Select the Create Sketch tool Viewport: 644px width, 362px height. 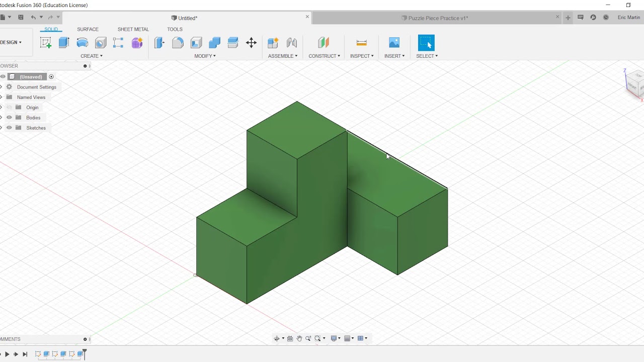click(x=46, y=43)
